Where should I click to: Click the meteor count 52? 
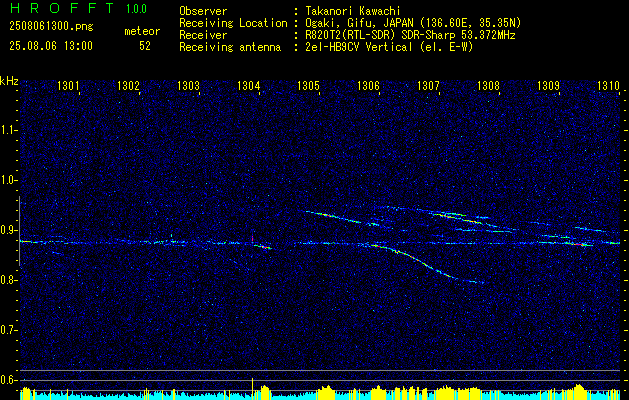coord(145,46)
